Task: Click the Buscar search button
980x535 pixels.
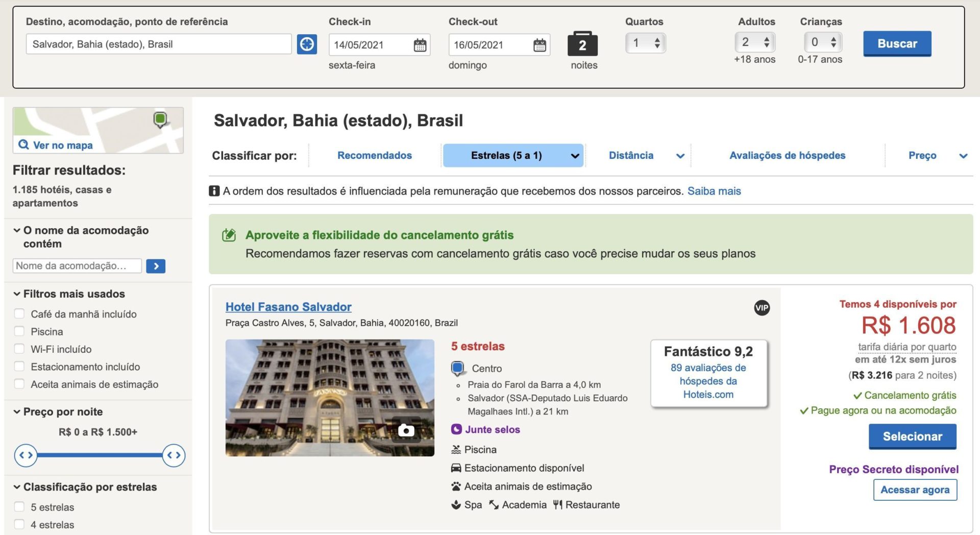Action: point(897,44)
